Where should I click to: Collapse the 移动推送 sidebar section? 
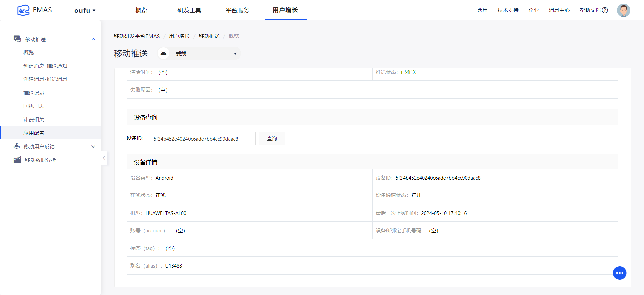pos(93,39)
